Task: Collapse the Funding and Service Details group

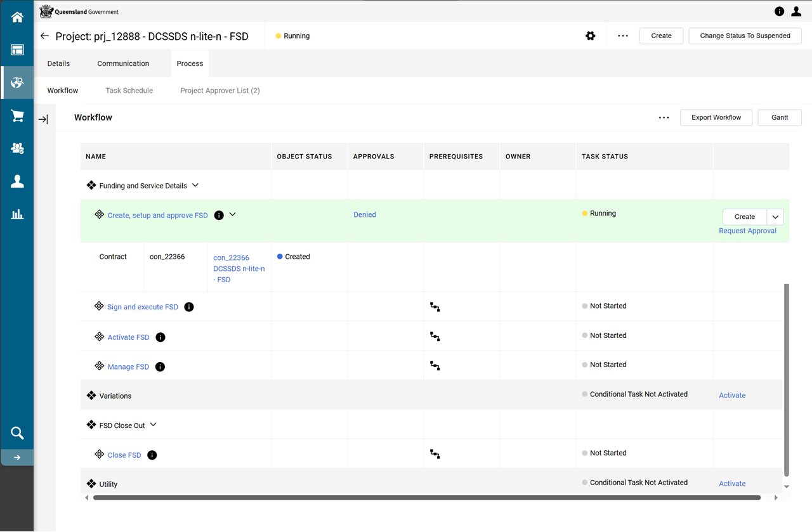Action: pyautogui.click(x=195, y=185)
